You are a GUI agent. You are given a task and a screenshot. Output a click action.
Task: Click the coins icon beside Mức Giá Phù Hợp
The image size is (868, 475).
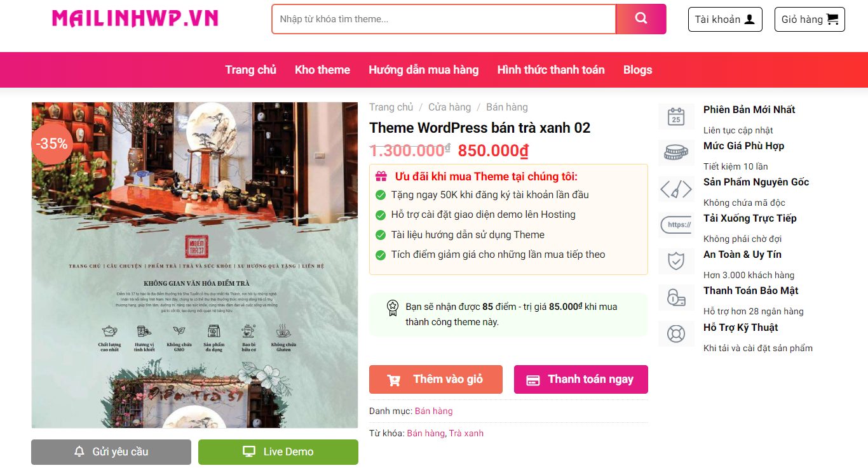pos(676,153)
